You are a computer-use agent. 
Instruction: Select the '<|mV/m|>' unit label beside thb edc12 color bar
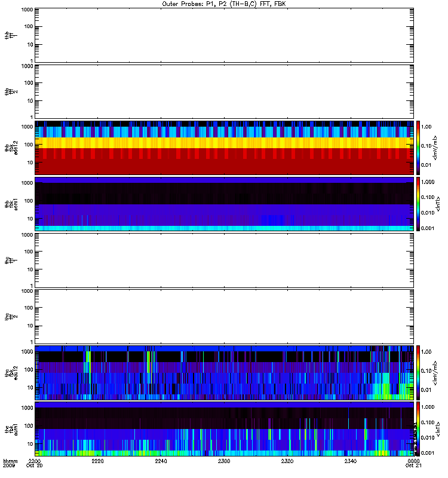(x=435, y=148)
